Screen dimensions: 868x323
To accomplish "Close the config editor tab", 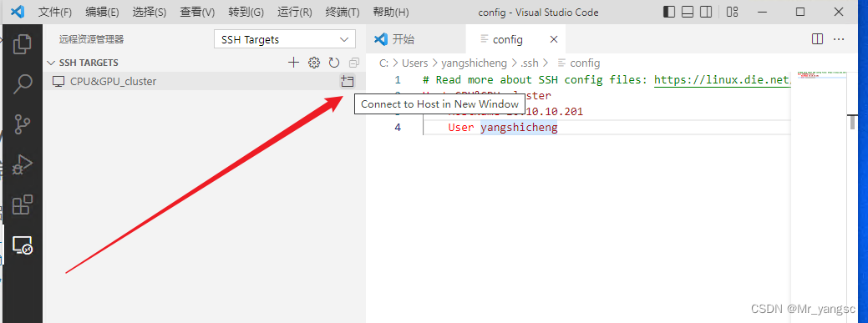I will tap(554, 39).
